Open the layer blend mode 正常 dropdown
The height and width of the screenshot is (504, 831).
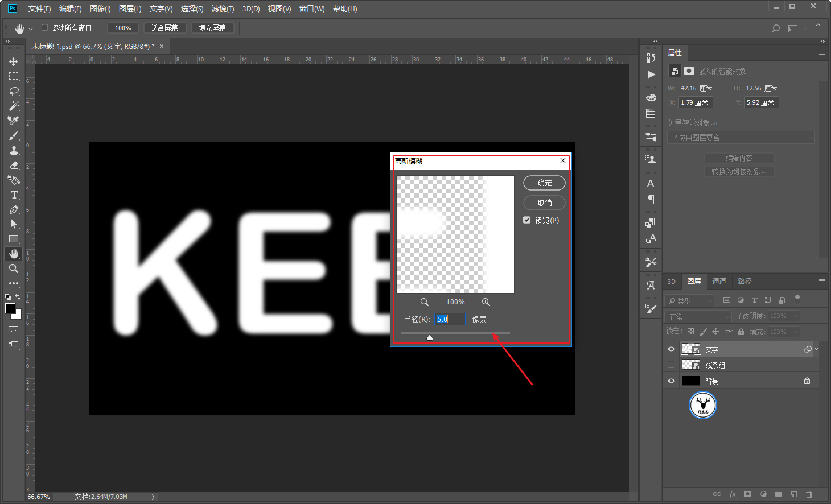point(699,316)
